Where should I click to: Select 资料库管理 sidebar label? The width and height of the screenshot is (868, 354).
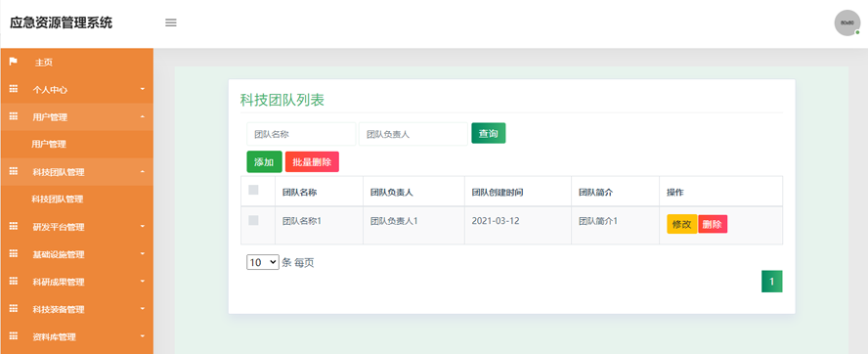(x=55, y=336)
